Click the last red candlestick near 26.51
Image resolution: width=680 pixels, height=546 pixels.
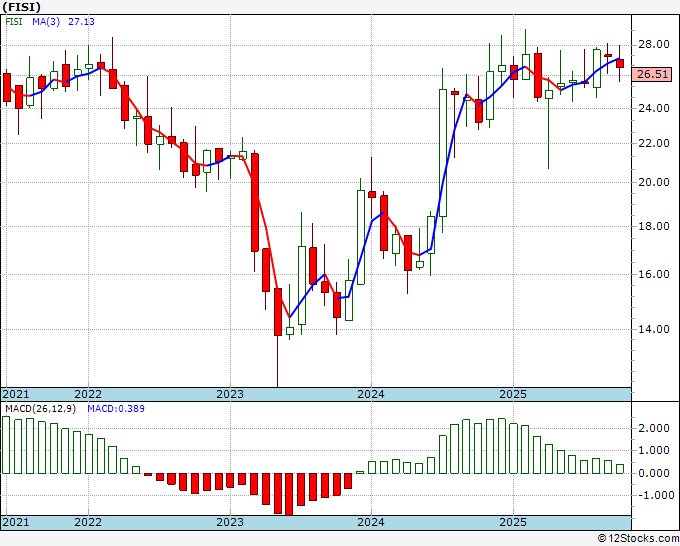(x=620, y=63)
